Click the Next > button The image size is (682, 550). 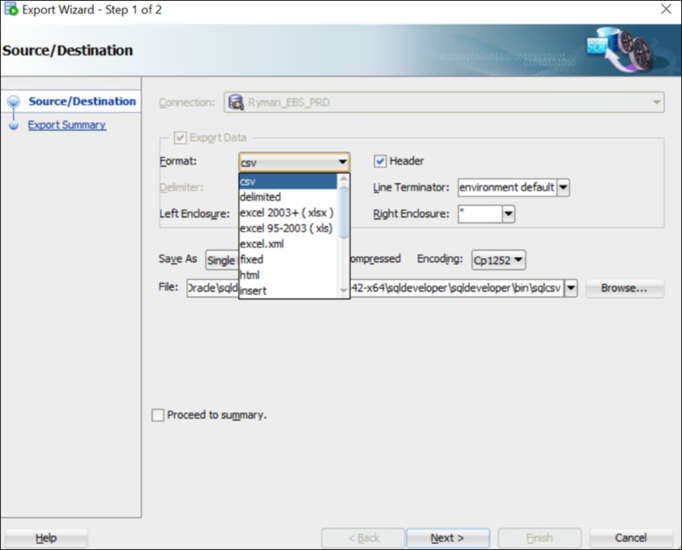pos(448,538)
